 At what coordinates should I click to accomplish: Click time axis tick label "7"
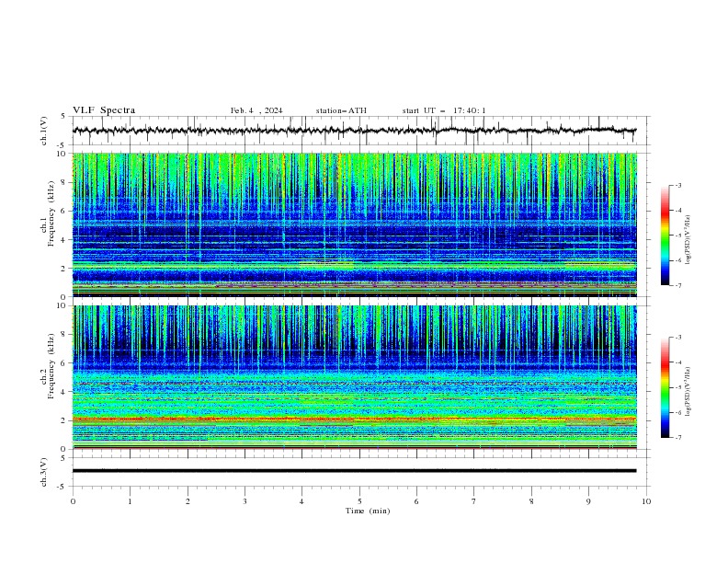tap(474, 501)
